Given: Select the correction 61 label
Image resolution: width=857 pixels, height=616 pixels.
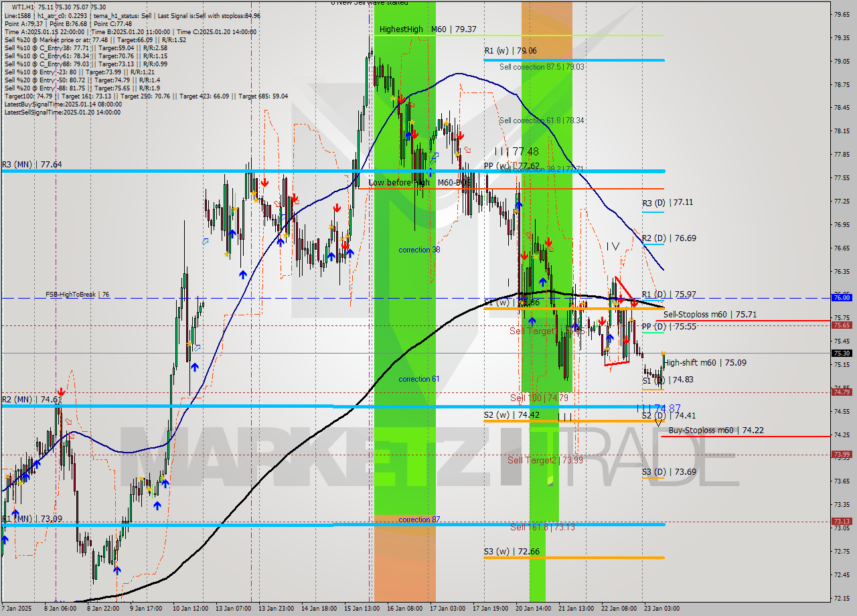Looking at the screenshot, I should pyautogui.click(x=419, y=379).
